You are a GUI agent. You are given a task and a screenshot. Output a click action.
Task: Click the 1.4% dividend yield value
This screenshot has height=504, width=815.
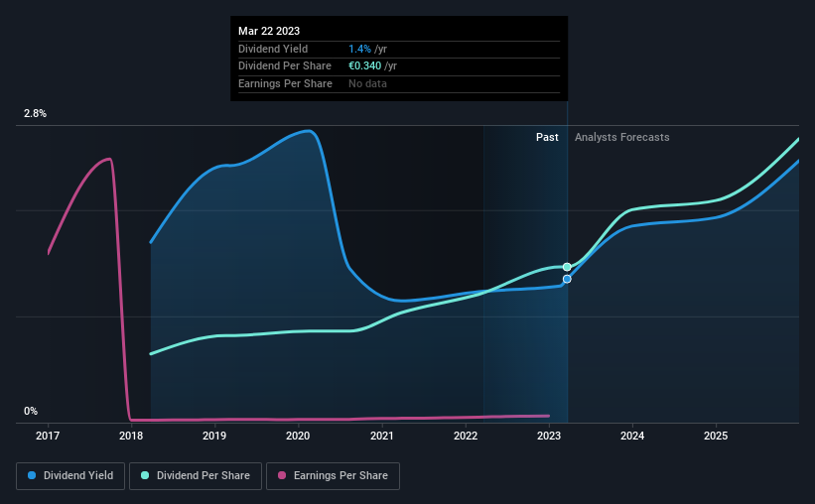359,49
